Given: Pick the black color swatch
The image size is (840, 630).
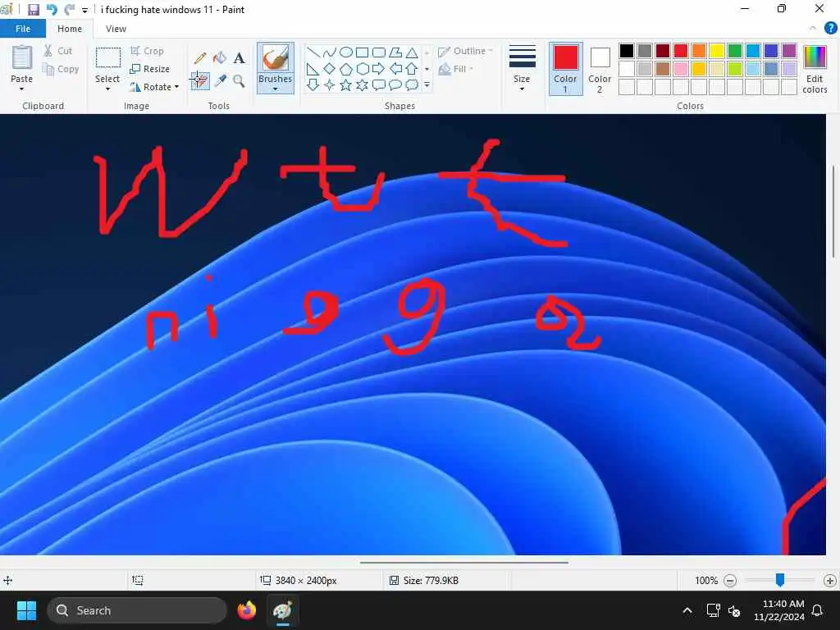Looking at the screenshot, I should click(627, 51).
